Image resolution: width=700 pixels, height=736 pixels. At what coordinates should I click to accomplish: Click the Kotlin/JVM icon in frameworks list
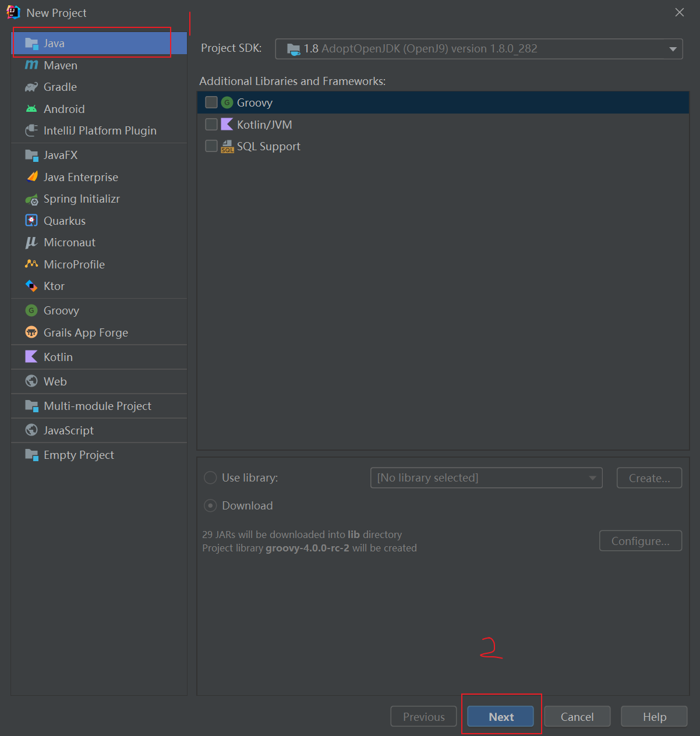(x=227, y=124)
